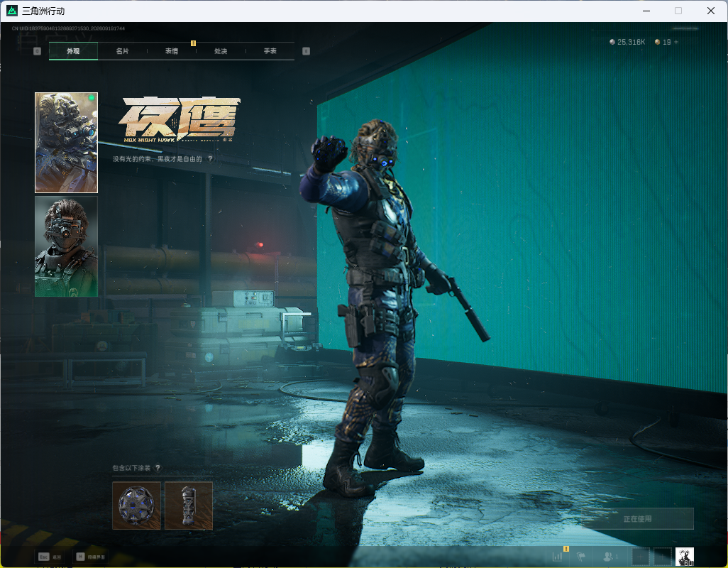Click the first empty squad slot plus
This screenshot has height=568, width=728.
(x=641, y=557)
